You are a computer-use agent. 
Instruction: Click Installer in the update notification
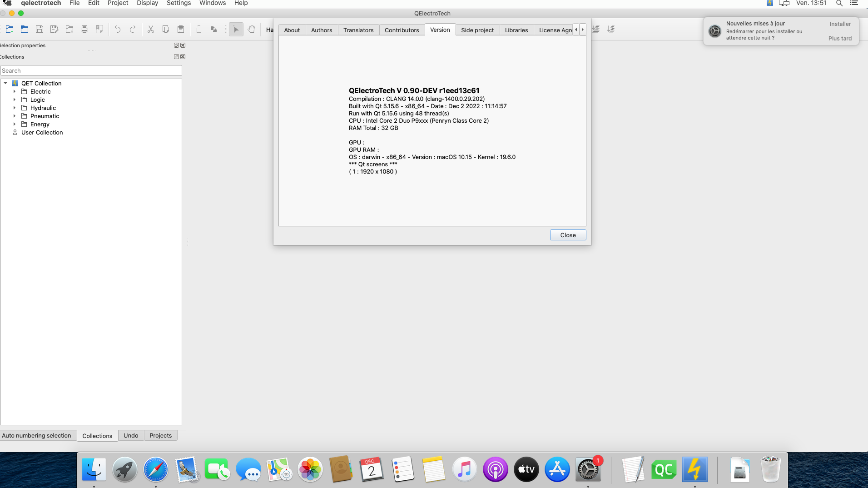click(x=840, y=24)
